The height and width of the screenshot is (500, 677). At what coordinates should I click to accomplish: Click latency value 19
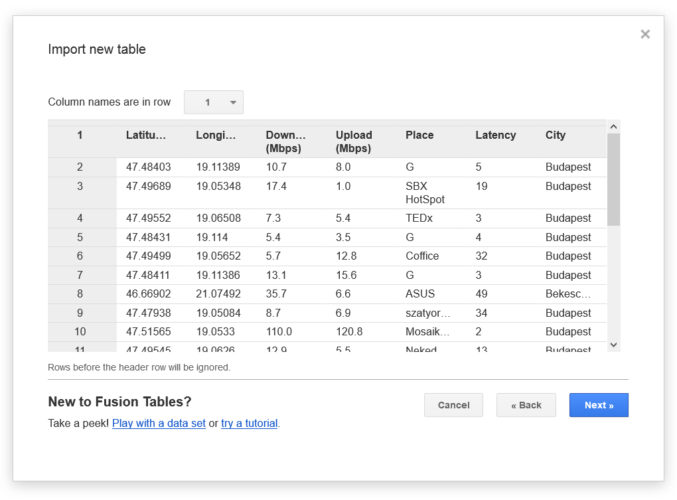pos(481,186)
